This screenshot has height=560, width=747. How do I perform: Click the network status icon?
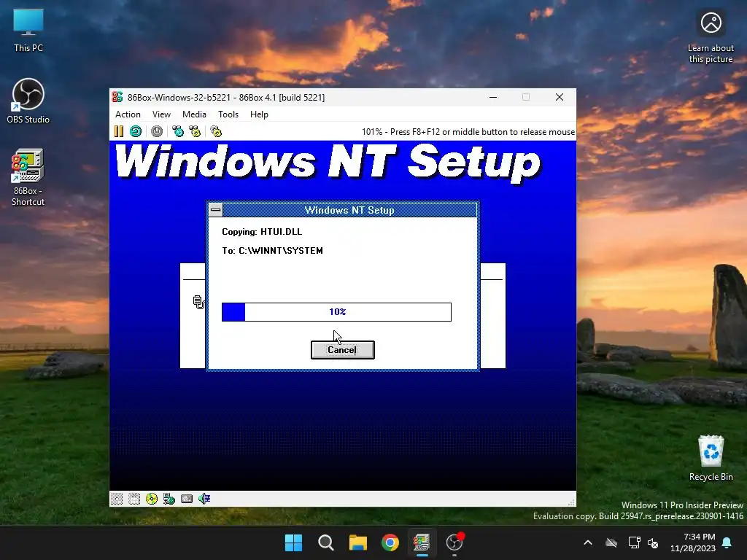tap(169, 499)
